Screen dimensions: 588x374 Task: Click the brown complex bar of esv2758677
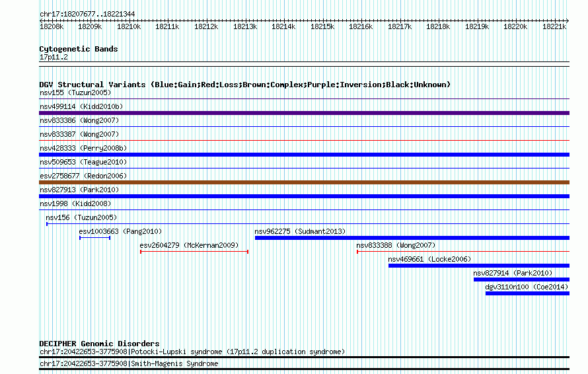(x=304, y=182)
